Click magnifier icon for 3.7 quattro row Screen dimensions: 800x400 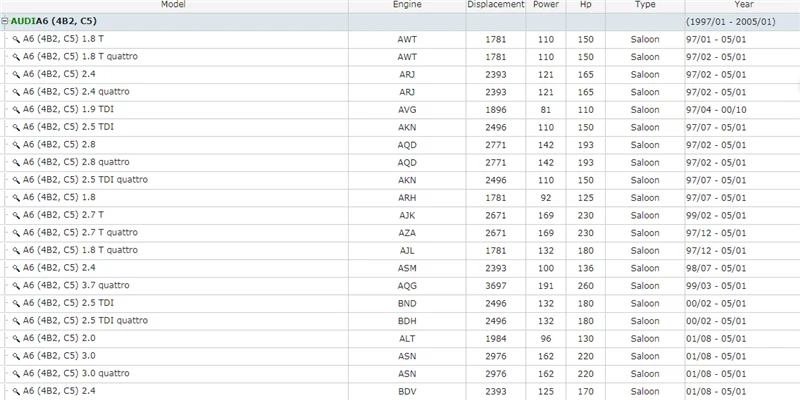tap(16, 286)
